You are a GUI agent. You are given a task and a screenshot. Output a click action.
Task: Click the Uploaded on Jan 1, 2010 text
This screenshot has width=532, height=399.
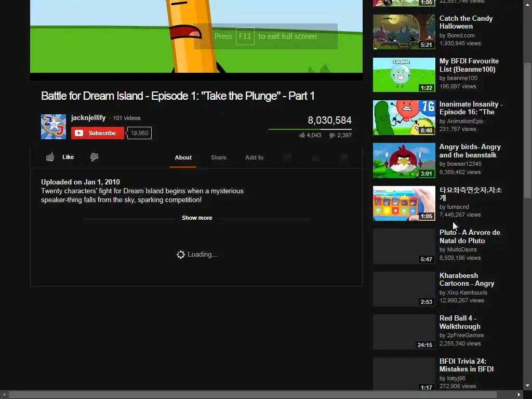(x=81, y=182)
